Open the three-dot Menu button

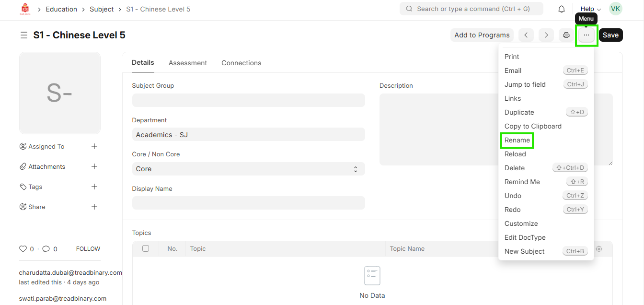click(586, 35)
